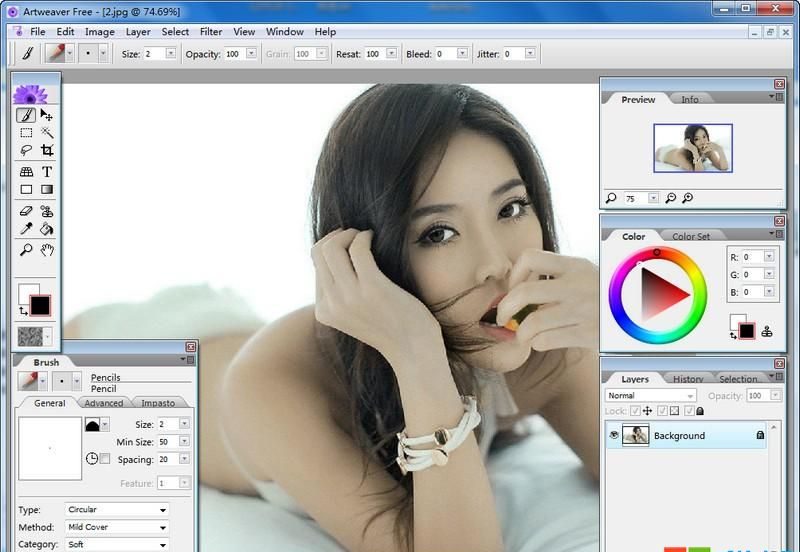
Task: Select the Brush tool in toolbox
Action: point(26,115)
